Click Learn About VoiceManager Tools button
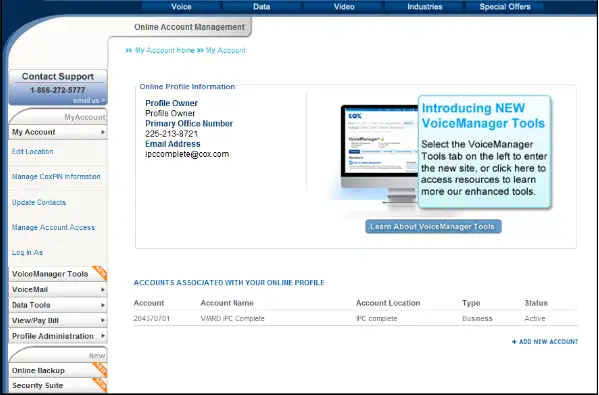Viewport: 599px width, 395px height. (x=433, y=227)
